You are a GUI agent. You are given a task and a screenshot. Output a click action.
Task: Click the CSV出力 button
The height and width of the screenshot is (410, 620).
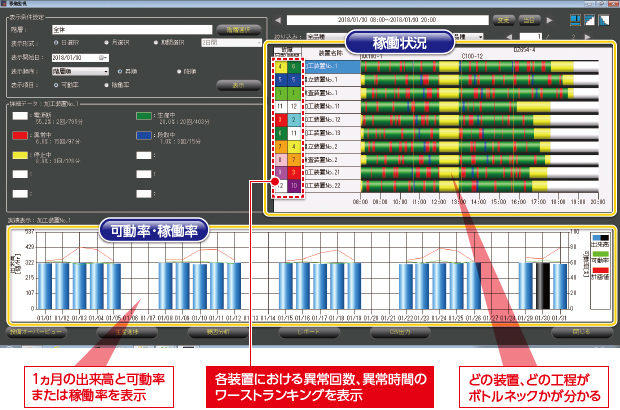coord(400,332)
